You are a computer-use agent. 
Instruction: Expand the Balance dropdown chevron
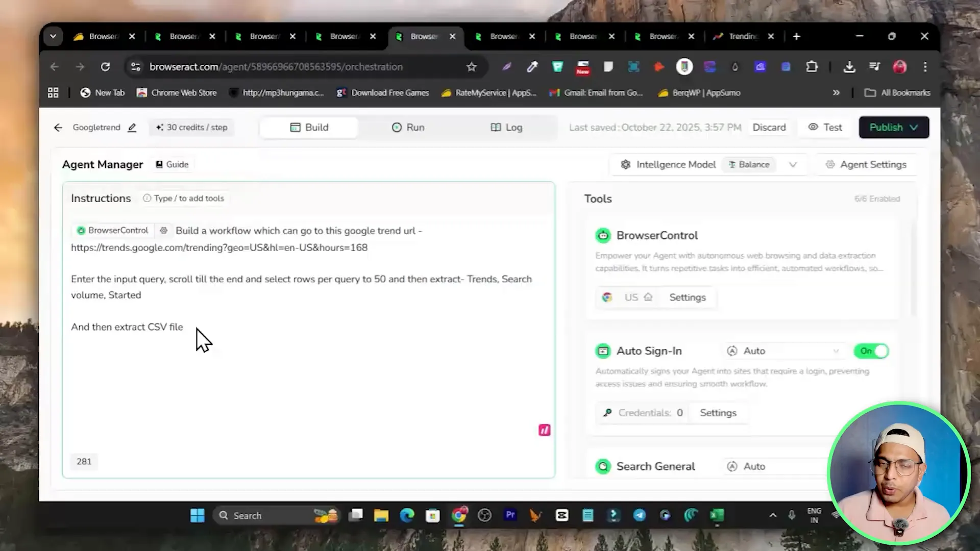[x=793, y=164]
